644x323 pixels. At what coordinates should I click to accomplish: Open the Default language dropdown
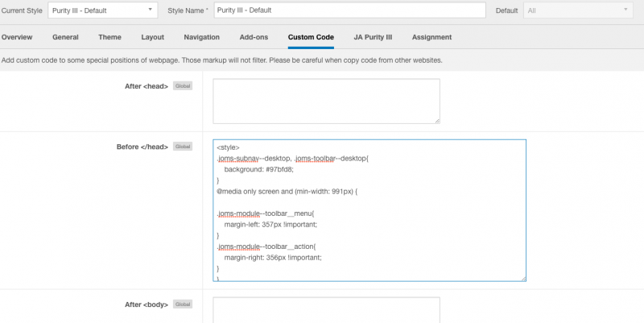point(578,10)
